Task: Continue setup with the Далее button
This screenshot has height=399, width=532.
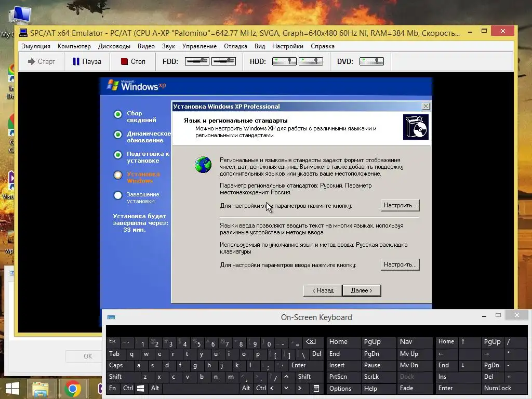Action: pyautogui.click(x=362, y=290)
